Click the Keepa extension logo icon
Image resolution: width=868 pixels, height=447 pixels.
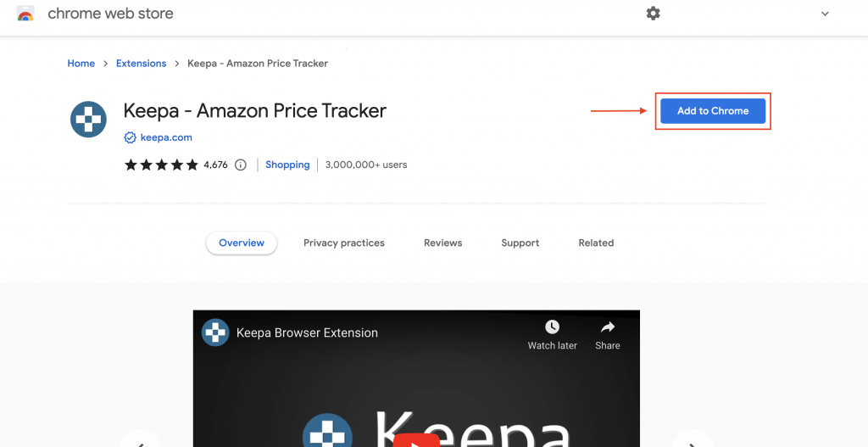coord(88,120)
